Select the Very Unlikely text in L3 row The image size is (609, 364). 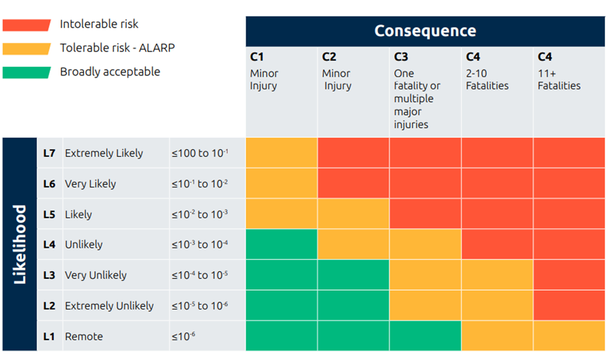pos(96,275)
